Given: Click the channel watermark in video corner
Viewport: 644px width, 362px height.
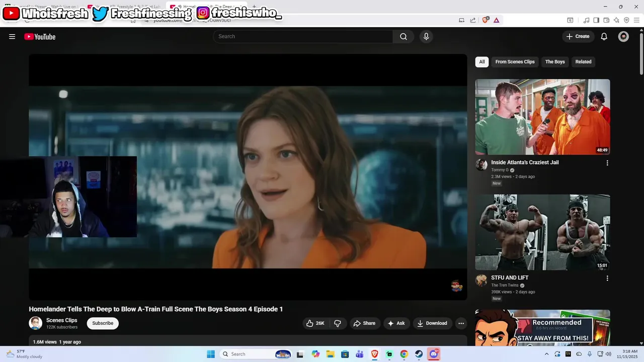Looking at the screenshot, I should pyautogui.click(x=457, y=286).
